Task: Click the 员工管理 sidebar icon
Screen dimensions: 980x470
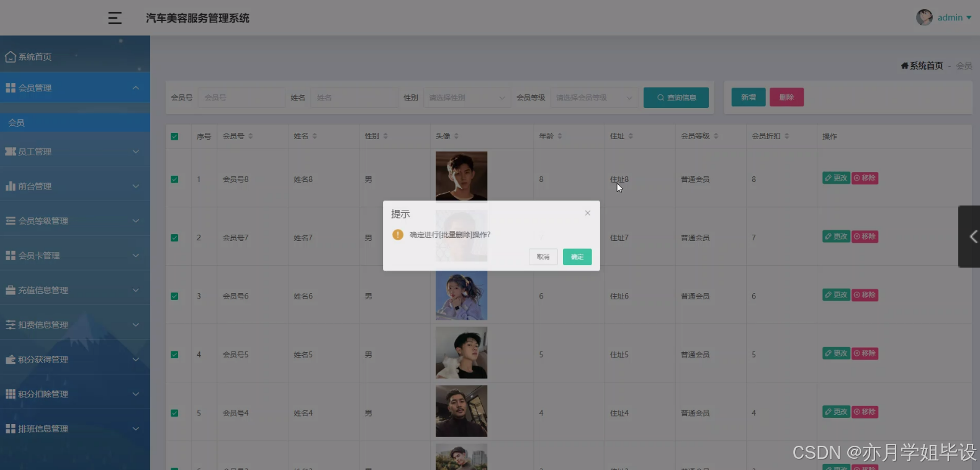Action: coord(11,151)
